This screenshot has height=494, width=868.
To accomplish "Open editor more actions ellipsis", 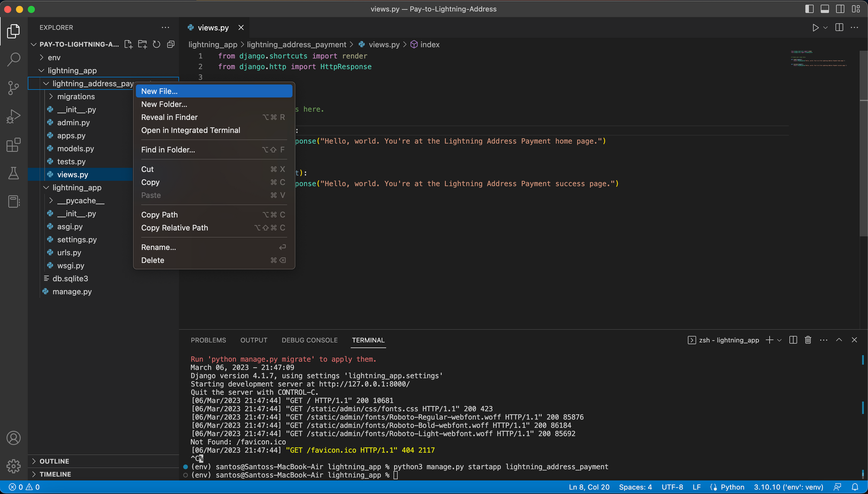I will pos(855,27).
